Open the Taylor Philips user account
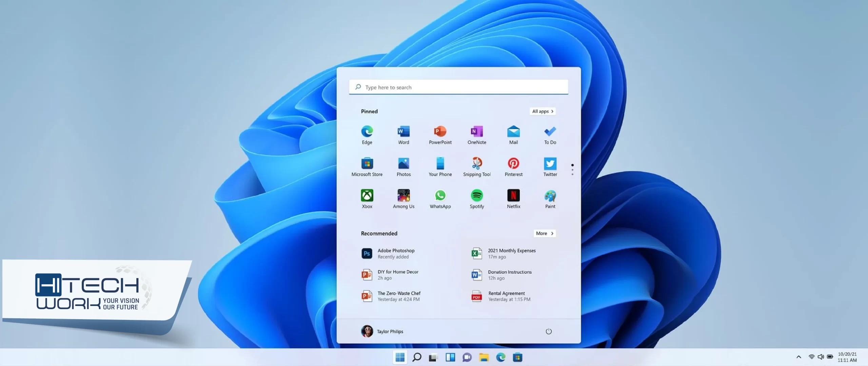Viewport: 868px width, 366px height. click(382, 331)
